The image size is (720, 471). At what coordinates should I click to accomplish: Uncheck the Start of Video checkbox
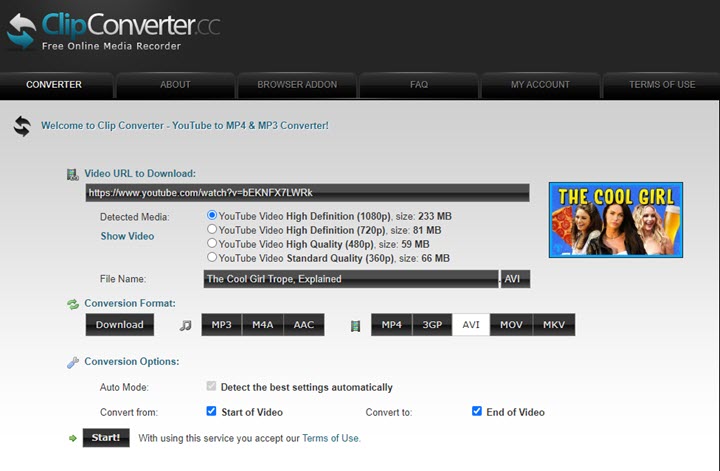[211, 411]
